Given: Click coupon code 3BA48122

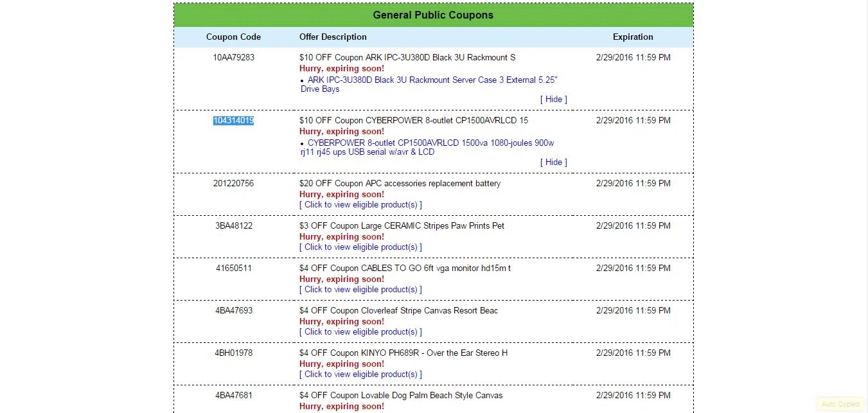Looking at the screenshot, I should tap(234, 225).
